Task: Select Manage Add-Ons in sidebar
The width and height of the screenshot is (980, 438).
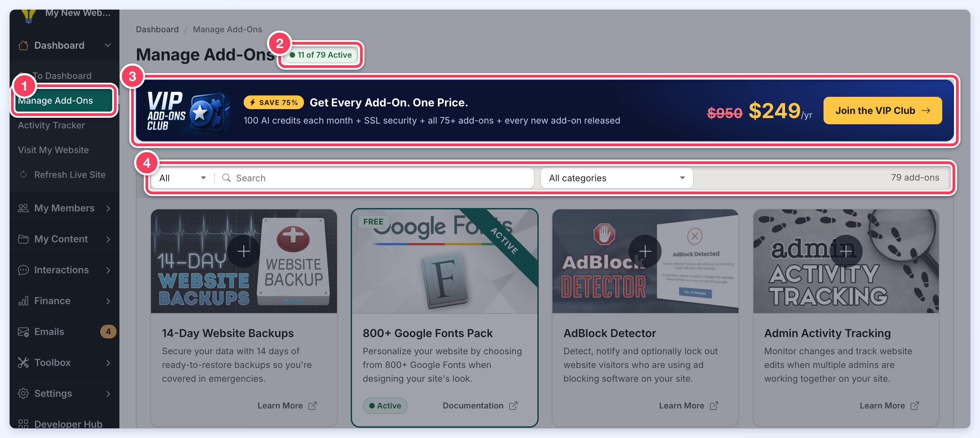Action: click(64, 100)
